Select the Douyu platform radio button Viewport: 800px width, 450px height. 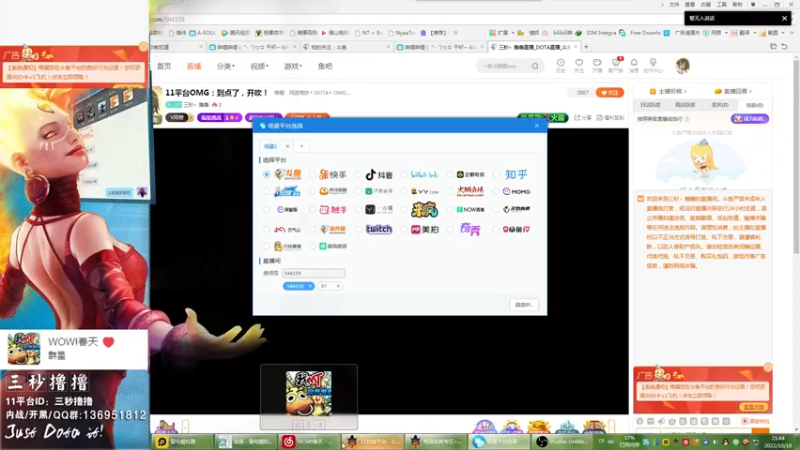(x=266, y=174)
